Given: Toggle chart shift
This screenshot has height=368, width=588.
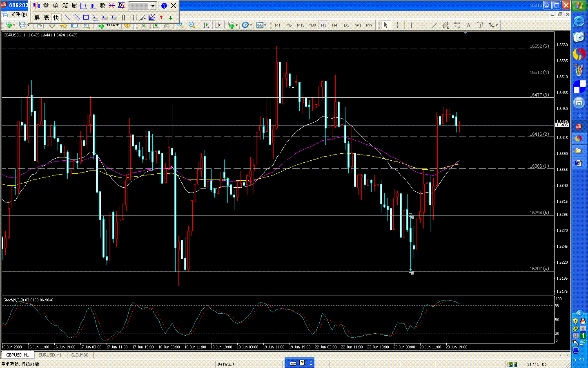Looking at the screenshot, I should tap(218, 25).
